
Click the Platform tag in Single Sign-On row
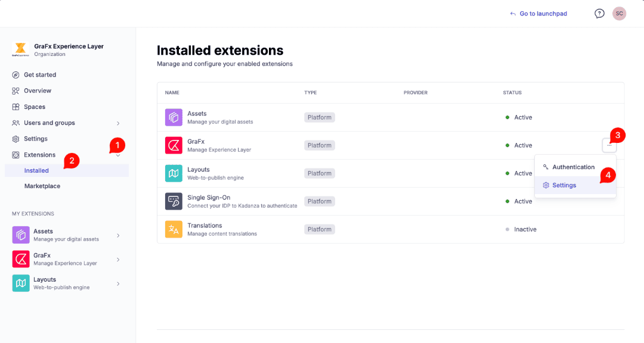[320, 201]
